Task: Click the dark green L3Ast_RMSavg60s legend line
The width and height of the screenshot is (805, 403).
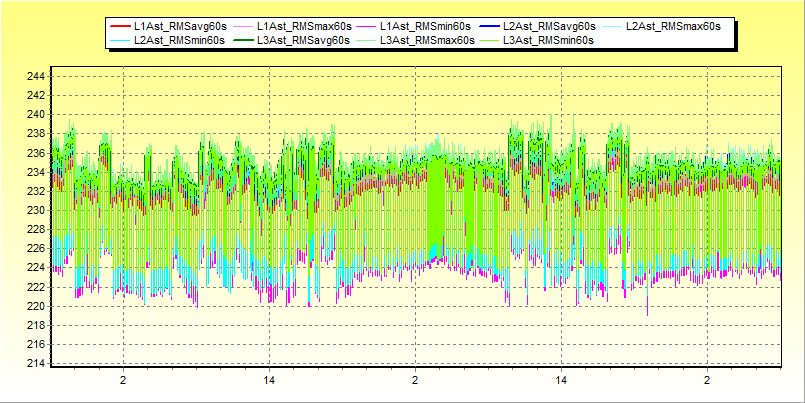Action: pyautogui.click(x=242, y=40)
